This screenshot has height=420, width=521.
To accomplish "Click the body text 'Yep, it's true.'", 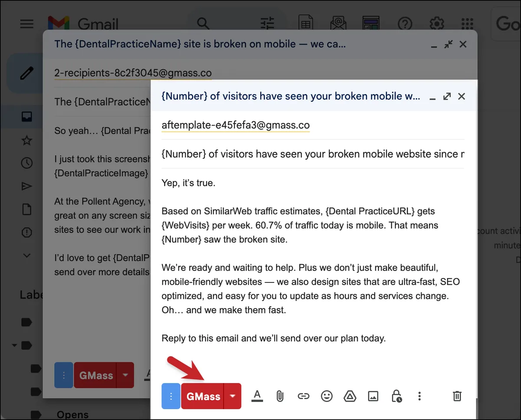I will pos(188,183).
